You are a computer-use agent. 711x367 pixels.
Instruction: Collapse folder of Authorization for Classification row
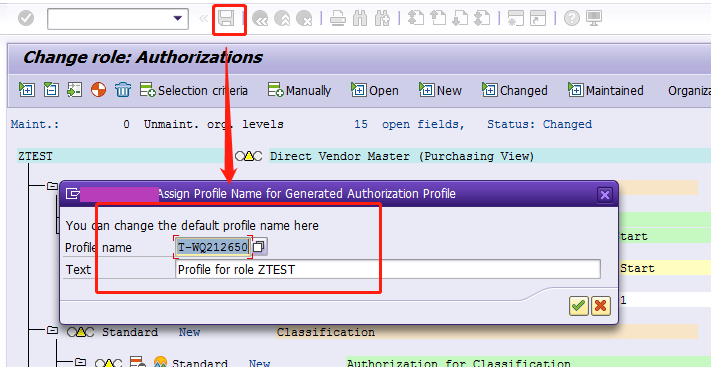click(x=80, y=362)
